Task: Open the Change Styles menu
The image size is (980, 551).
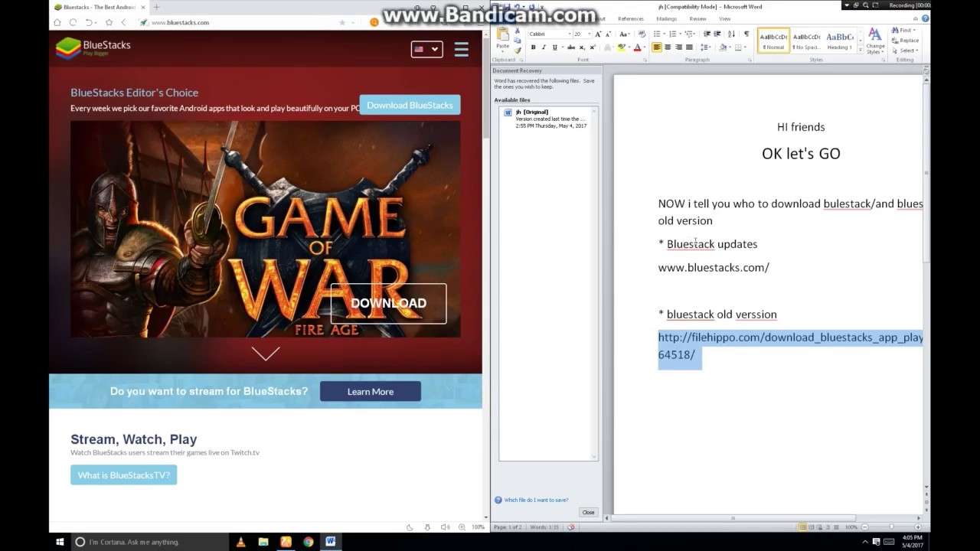Action: coord(875,41)
